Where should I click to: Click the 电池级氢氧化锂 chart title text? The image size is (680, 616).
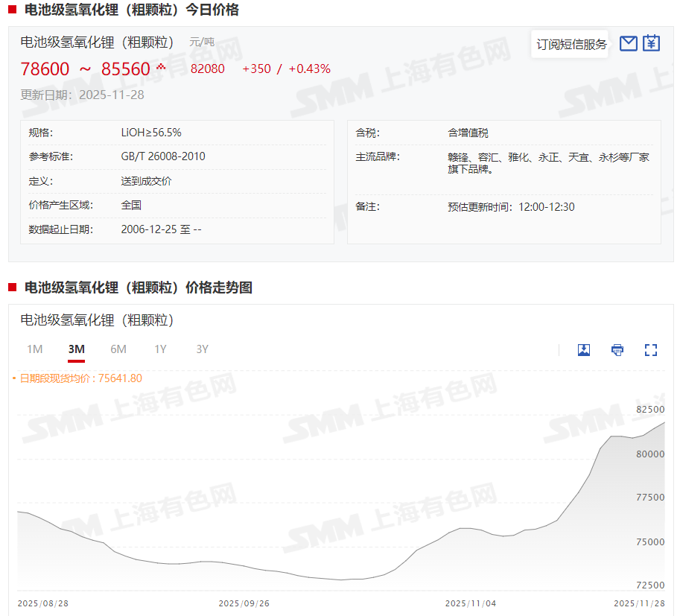click(97, 320)
